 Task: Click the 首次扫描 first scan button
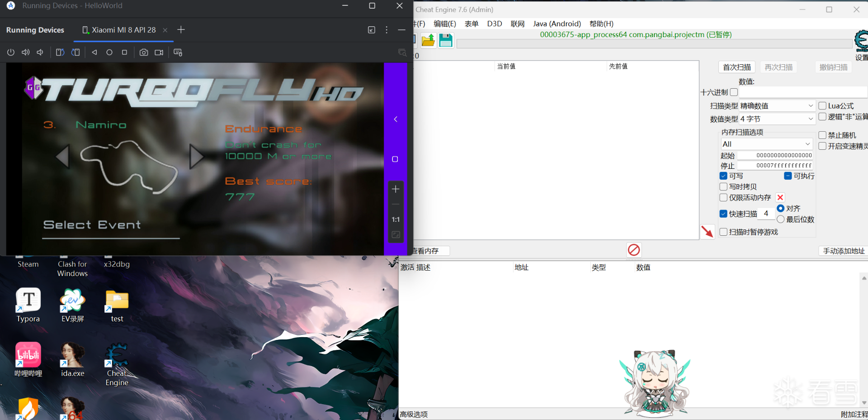point(737,67)
